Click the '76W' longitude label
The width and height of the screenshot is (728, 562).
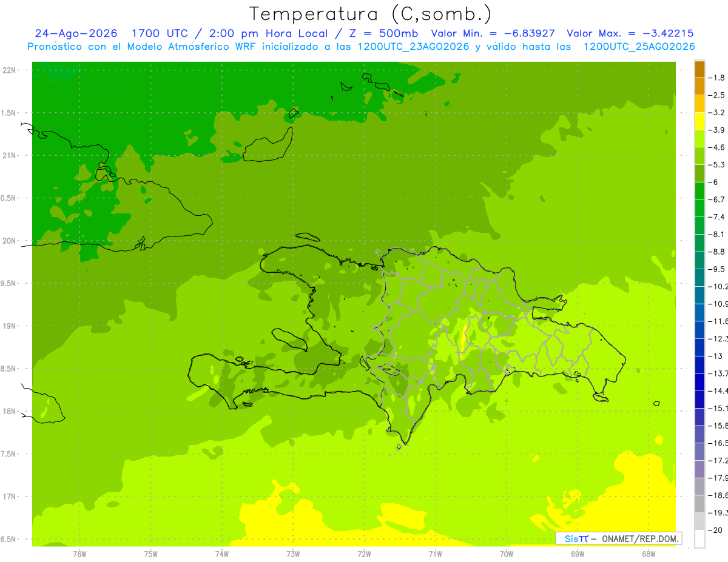[x=79, y=554]
